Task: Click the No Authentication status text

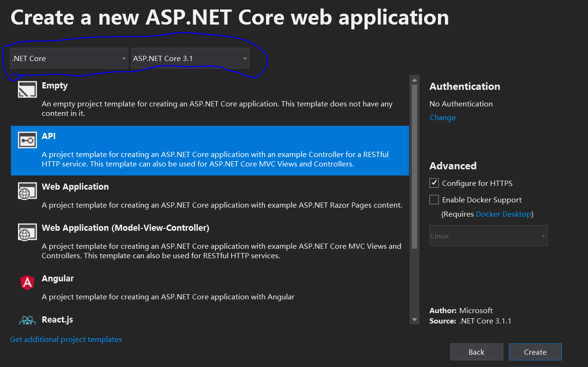Action: pyautogui.click(x=461, y=104)
